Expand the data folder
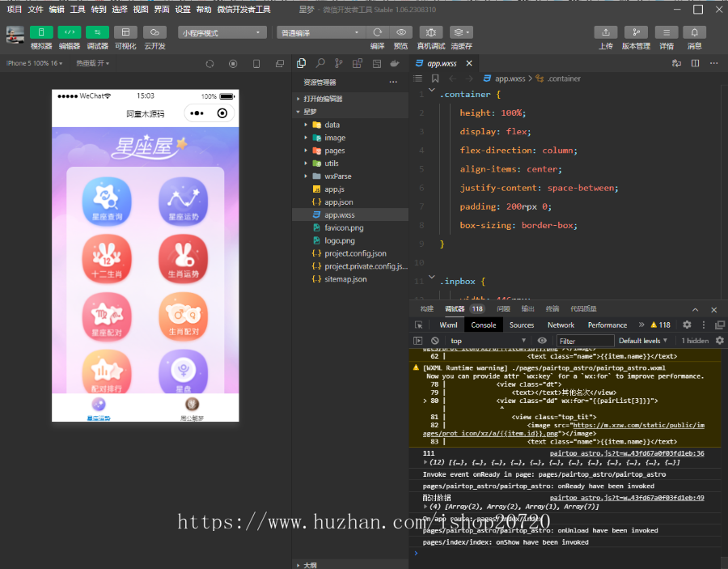Image resolution: width=728 pixels, height=569 pixels. 350,125
